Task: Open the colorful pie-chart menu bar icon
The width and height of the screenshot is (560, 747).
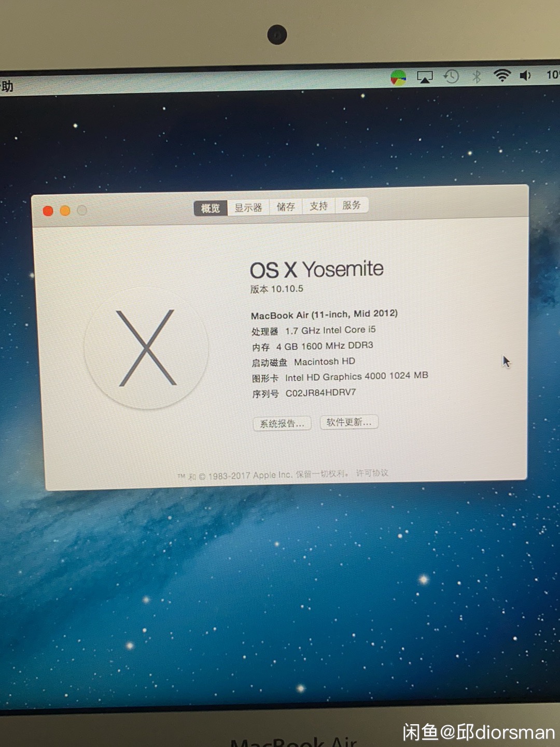Action: point(398,78)
